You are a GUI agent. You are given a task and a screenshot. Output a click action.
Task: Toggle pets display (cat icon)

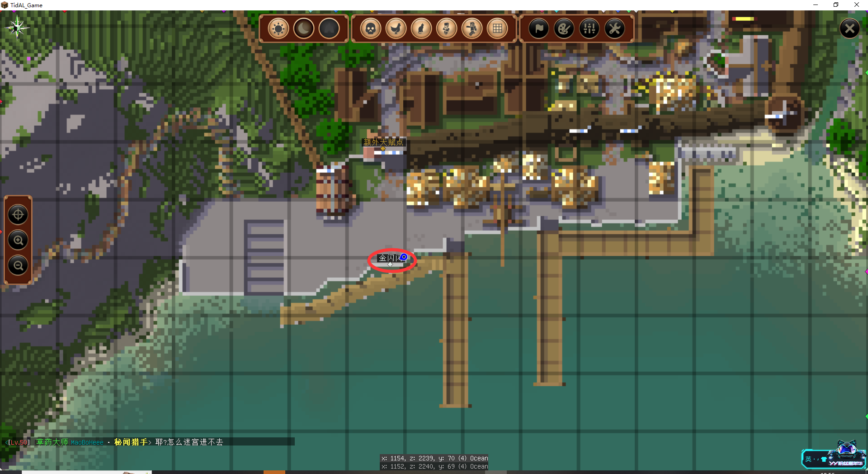[421, 29]
